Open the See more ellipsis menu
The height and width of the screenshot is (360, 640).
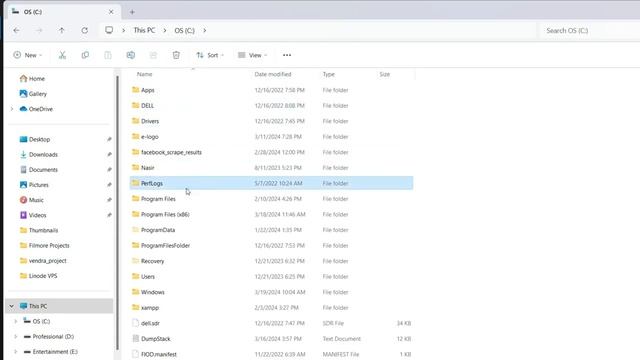tap(287, 55)
